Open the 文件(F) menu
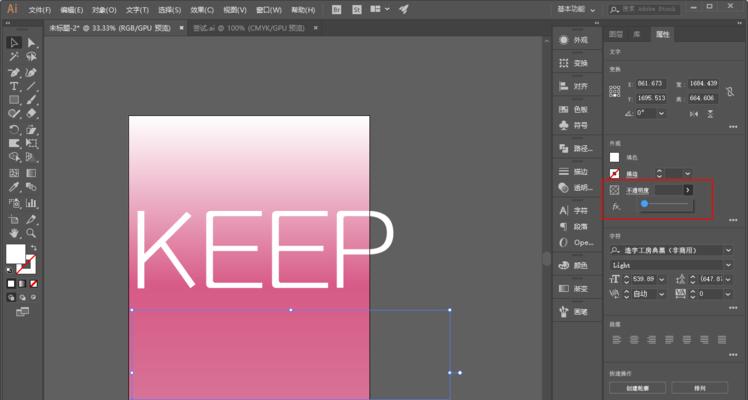The height and width of the screenshot is (400, 748). (40, 10)
